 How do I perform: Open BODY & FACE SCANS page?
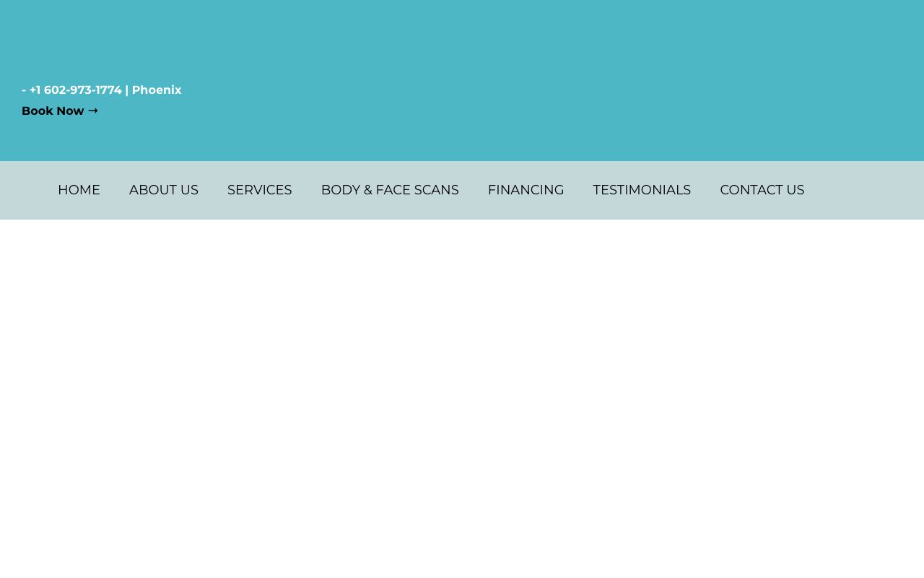390,190
